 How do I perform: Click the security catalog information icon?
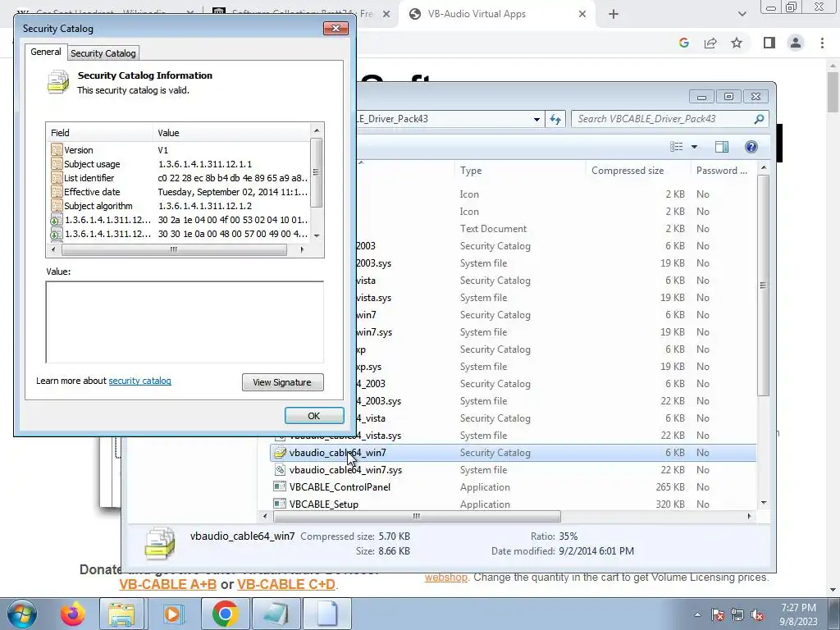58,82
